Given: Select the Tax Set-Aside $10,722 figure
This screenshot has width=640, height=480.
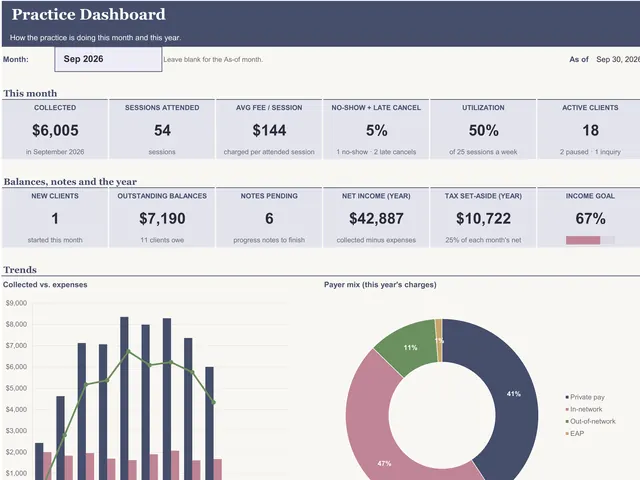Looking at the screenshot, I should coord(483,218).
